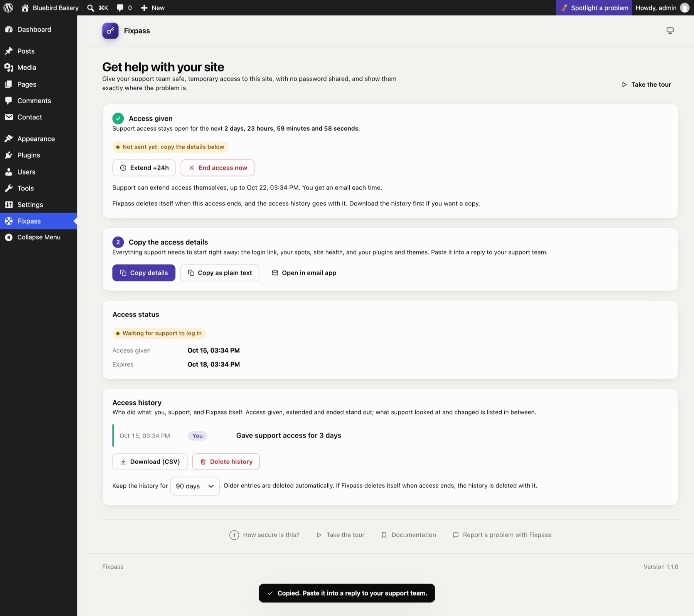Image resolution: width=694 pixels, height=616 pixels.
Task: Collapse the sidebar menu
Action: [x=39, y=237]
